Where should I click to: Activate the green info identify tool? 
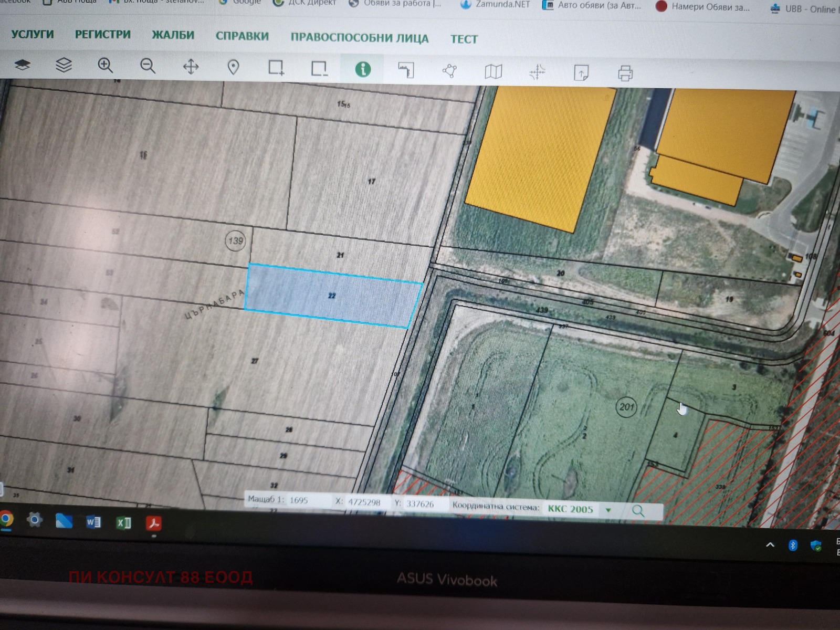363,69
